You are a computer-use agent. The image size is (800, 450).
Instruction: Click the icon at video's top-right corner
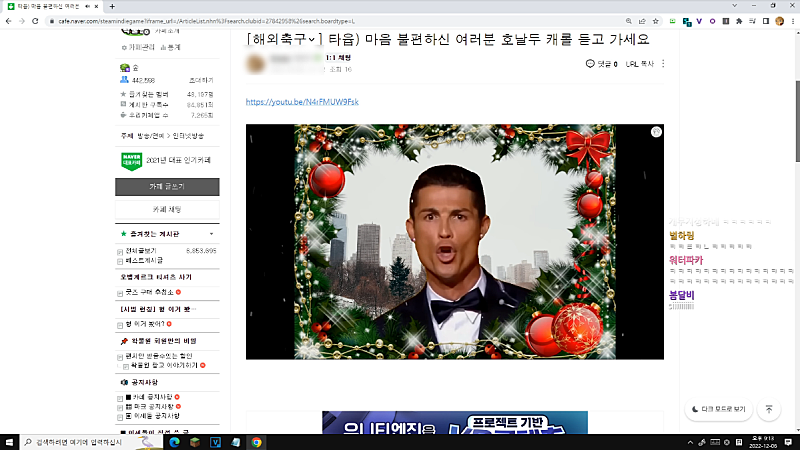pyautogui.click(x=656, y=132)
